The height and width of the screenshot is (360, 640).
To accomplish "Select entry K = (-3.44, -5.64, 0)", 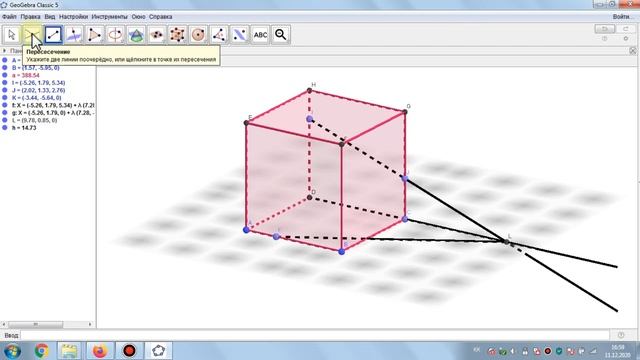I will [36, 98].
